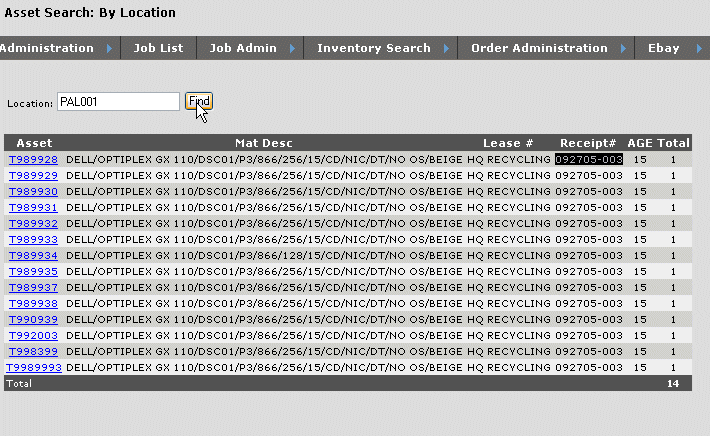Open the Inventory Search menu
This screenshot has width=710, height=436.
pos(374,48)
